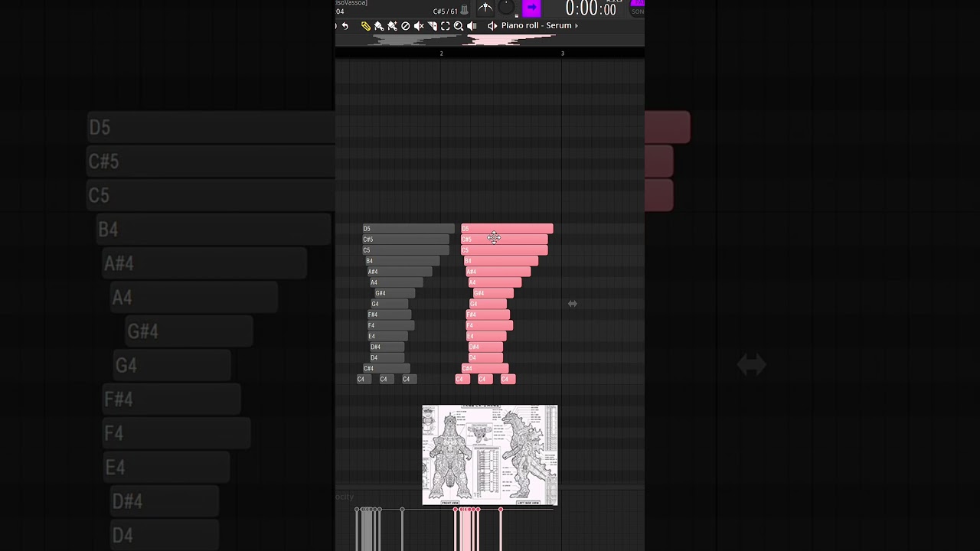
Task: Select the Mute tool
Action: [419, 26]
